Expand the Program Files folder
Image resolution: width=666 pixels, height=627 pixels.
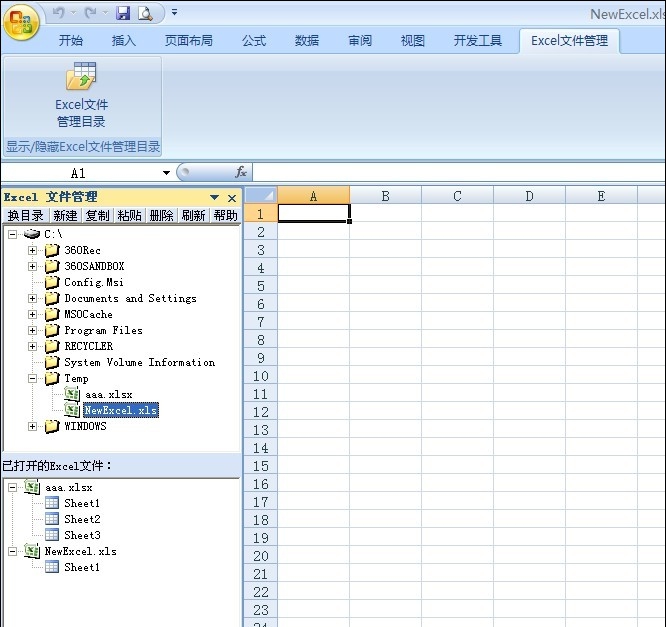point(32,330)
